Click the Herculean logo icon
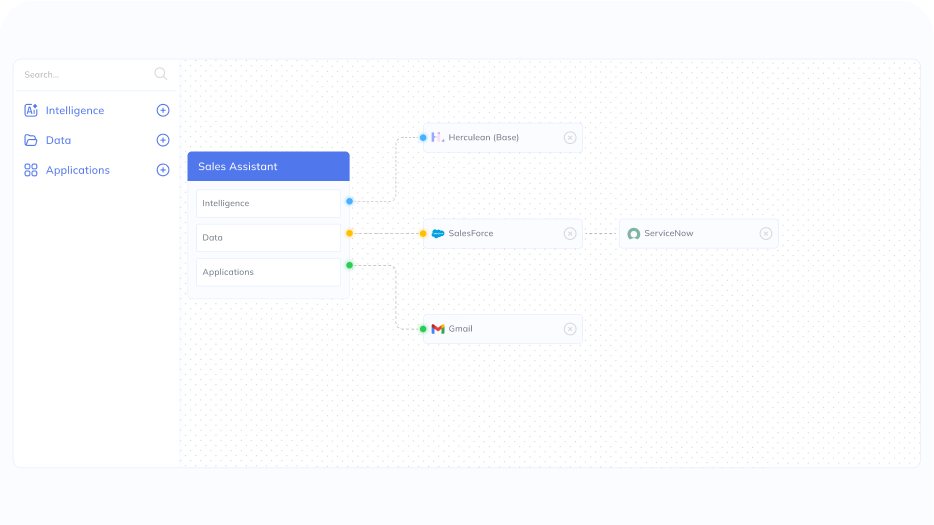934x525 pixels. 437,137
